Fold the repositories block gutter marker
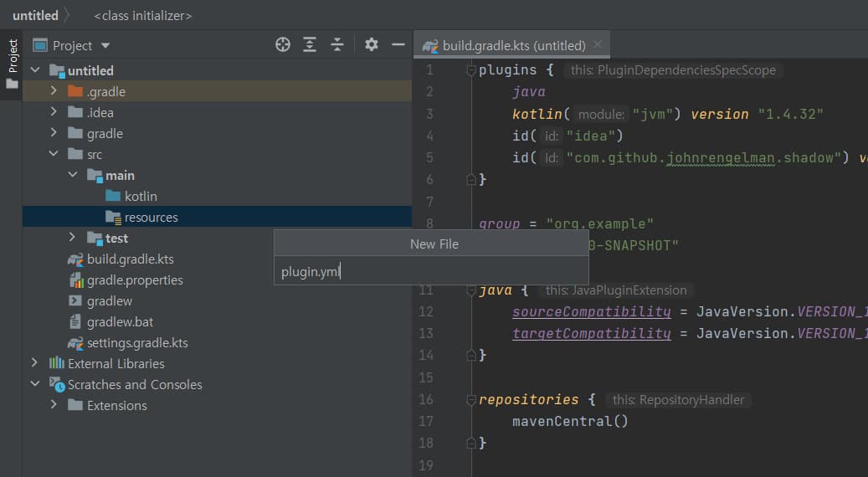 470,400
